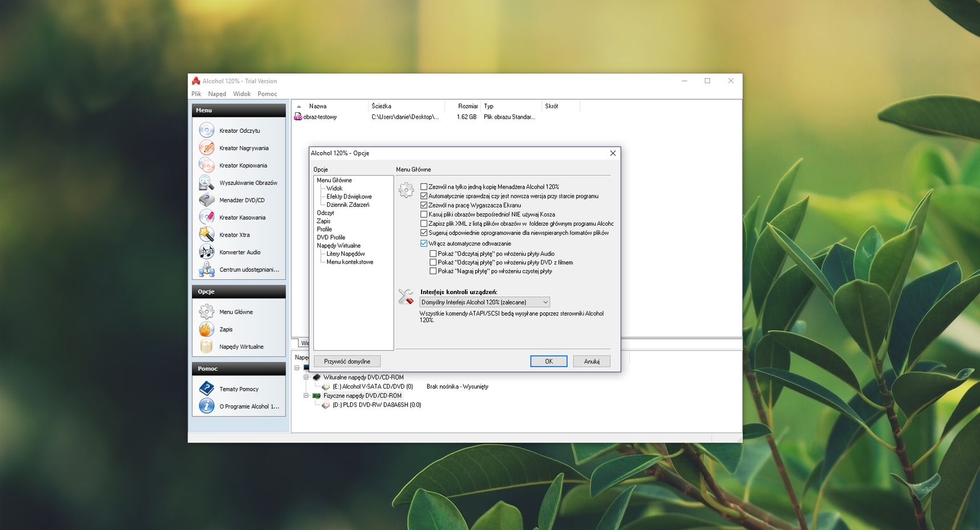Collapse Fizyczne napędy DVD/CD-ROM tree node
This screenshot has height=530, width=980.
[x=306, y=396]
